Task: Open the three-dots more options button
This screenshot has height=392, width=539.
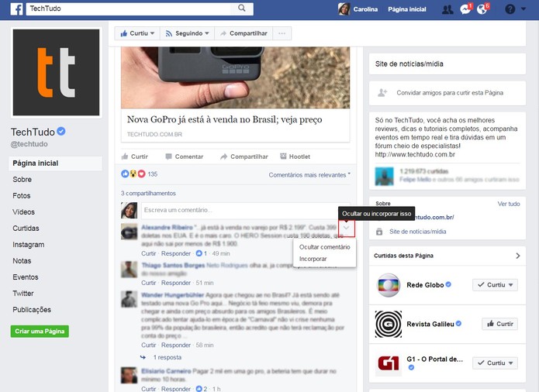Action: (282, 33)
